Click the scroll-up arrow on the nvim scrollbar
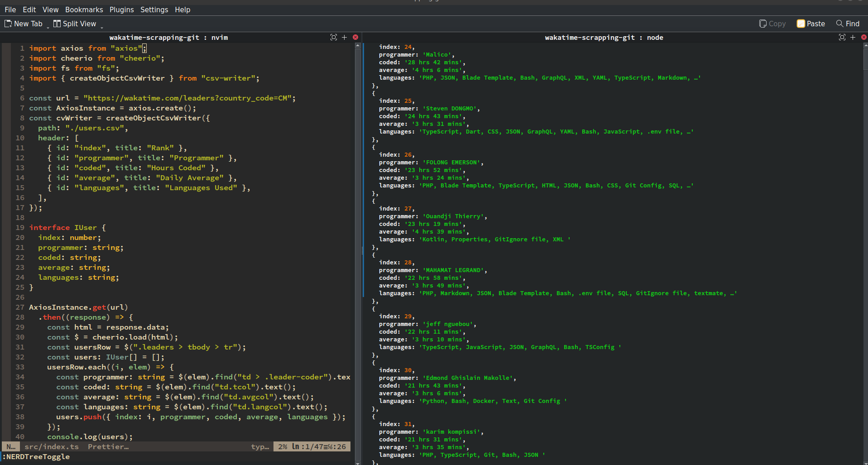 click(357, 45)
